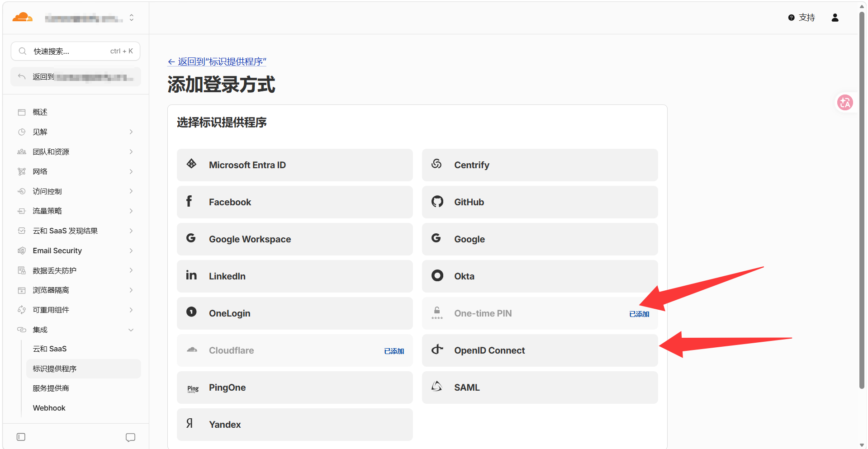The height and width of the screenshot is (449, 868).
Task: Select 标识提供程序 in the sidebar
Action: point(83,369)
